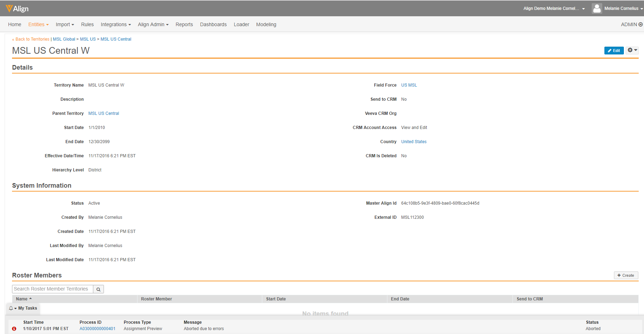Viewport: 644px width, 334px height.
Task: Go to the Reports page
Action: pyautogui.click(x=184, y=24)
